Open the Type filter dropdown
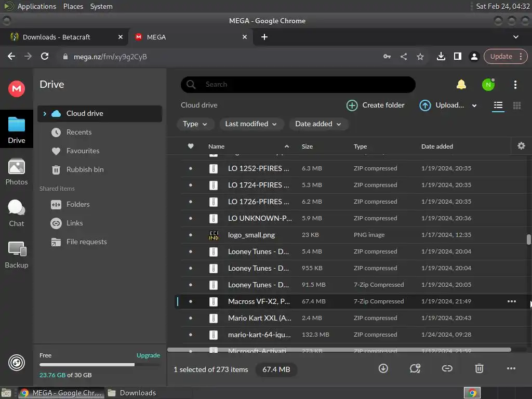This screenshot has height=399, width=532. 195,124
